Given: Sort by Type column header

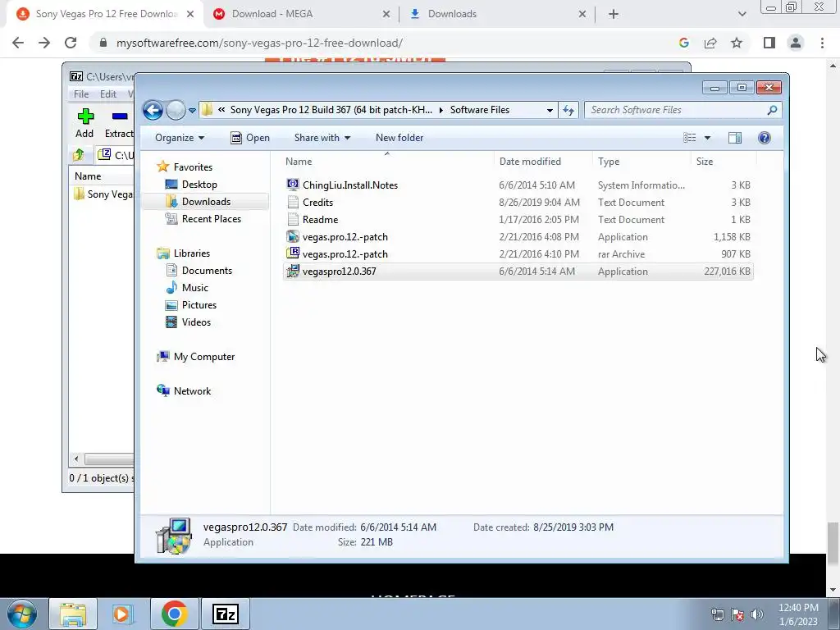Looking at the screenshot, I should point(641,162).
